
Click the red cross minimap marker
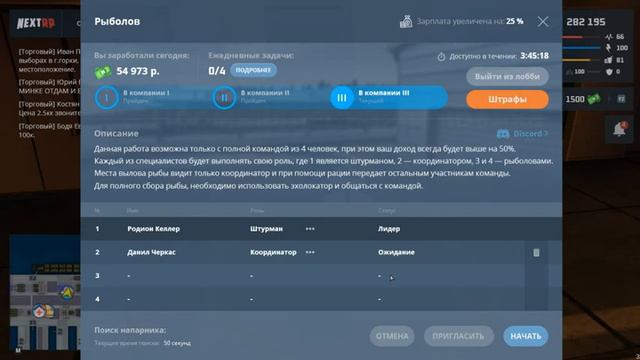[x=39, y=312]
